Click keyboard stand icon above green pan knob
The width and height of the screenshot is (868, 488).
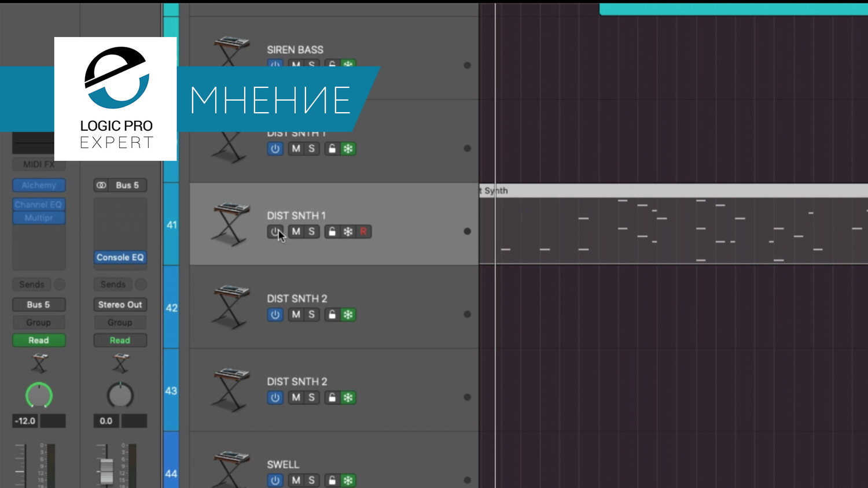coord(39,364)
